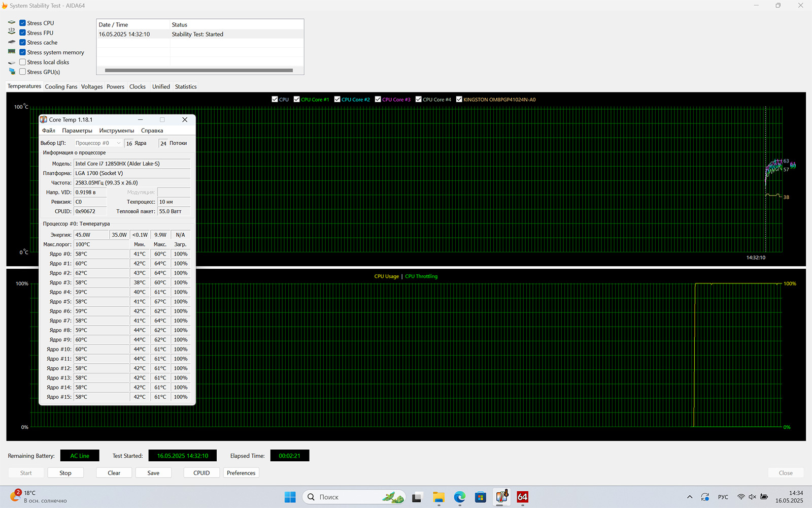
Task: Toggle CPU Core #2 graph checkbox
Action: (337, 99)
